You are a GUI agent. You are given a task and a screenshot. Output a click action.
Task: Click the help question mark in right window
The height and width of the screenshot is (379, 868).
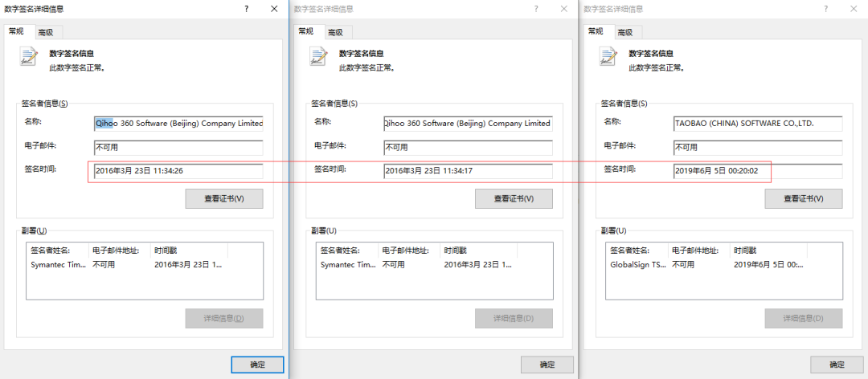[826, 9]
